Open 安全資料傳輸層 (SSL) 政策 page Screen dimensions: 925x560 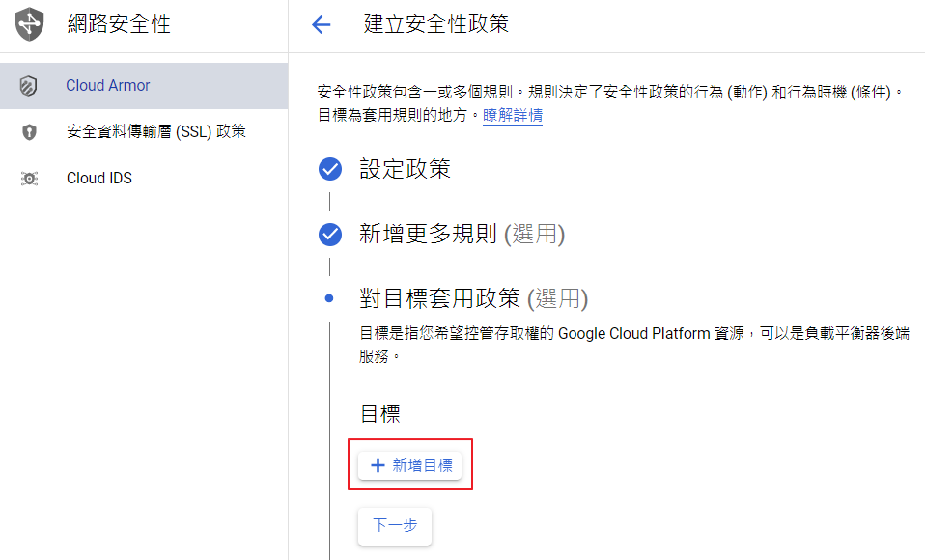coord(155,131)
